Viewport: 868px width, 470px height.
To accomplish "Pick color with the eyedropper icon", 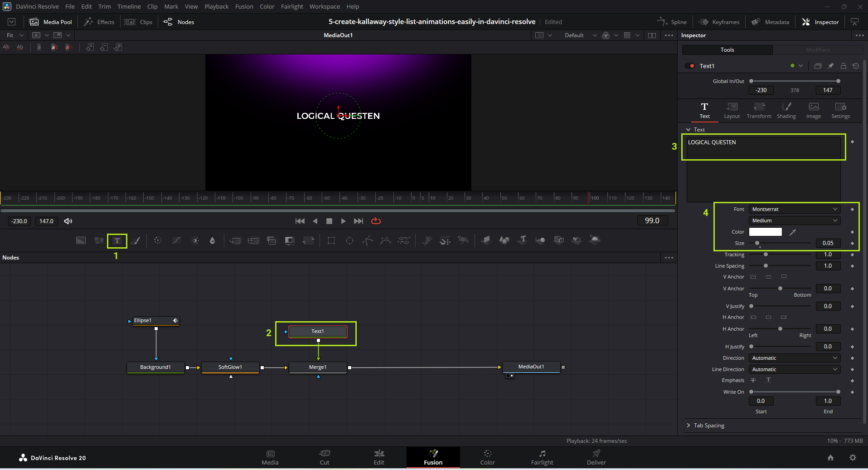I will point(793,232).
